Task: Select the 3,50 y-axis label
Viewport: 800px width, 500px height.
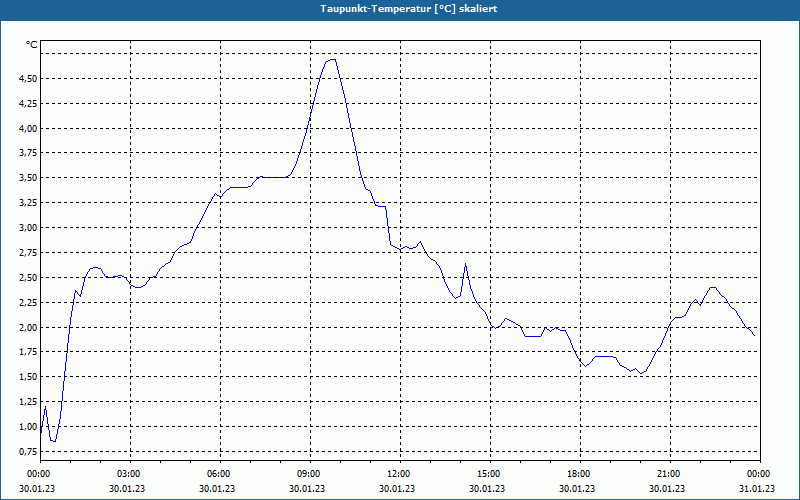Action: click(x=29, y=178)
